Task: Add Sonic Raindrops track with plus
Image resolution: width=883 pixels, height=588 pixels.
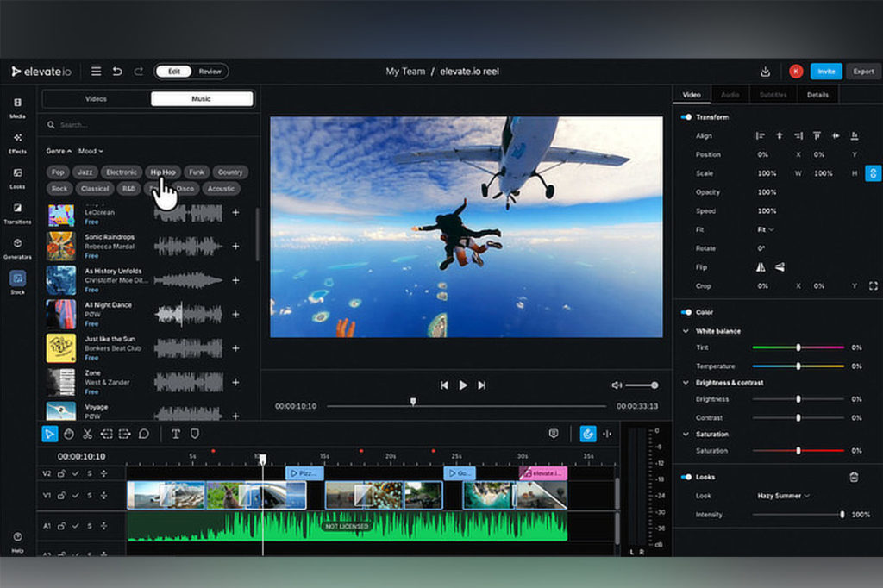Action: click(235, 246)
